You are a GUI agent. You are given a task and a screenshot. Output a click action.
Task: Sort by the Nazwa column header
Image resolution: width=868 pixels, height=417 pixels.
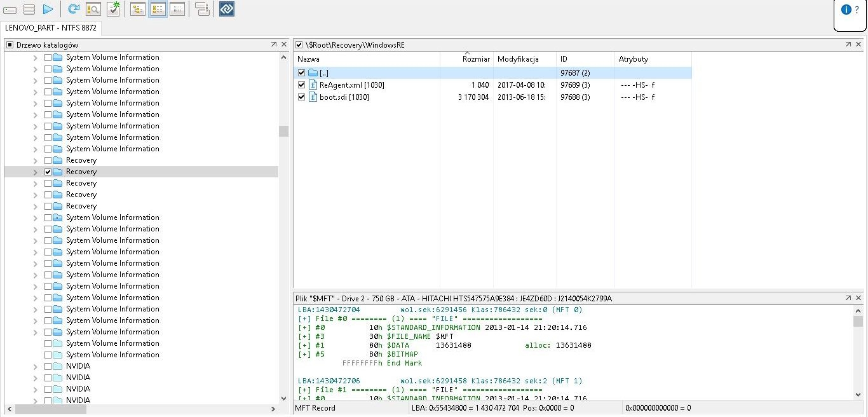click(x=367, y=59)
